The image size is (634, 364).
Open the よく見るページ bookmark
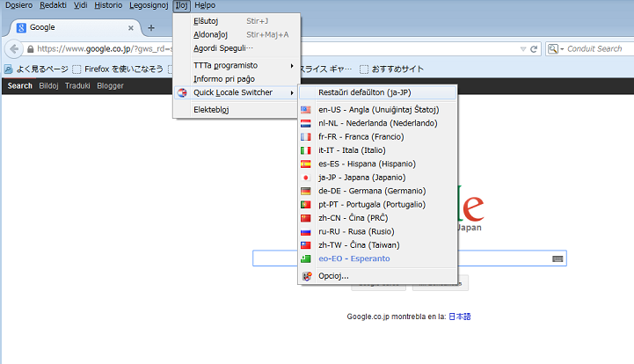(36, 69)
